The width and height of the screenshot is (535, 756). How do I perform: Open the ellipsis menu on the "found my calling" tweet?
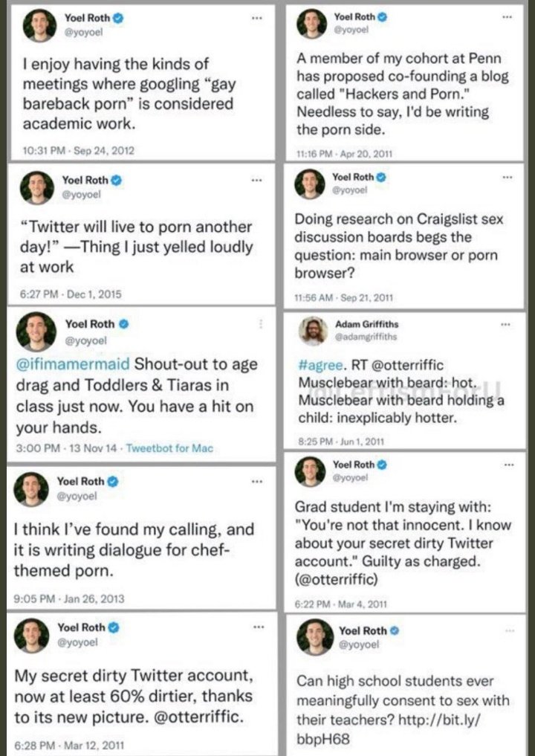point(256,481)
